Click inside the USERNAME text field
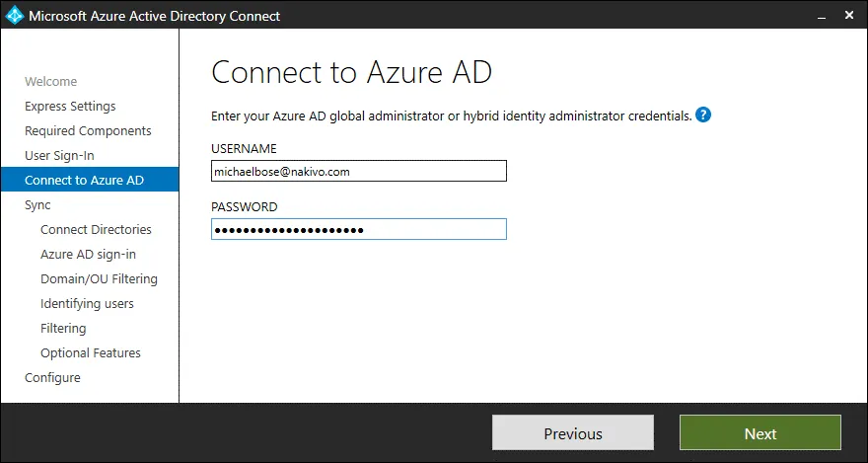 click(358, 172)
